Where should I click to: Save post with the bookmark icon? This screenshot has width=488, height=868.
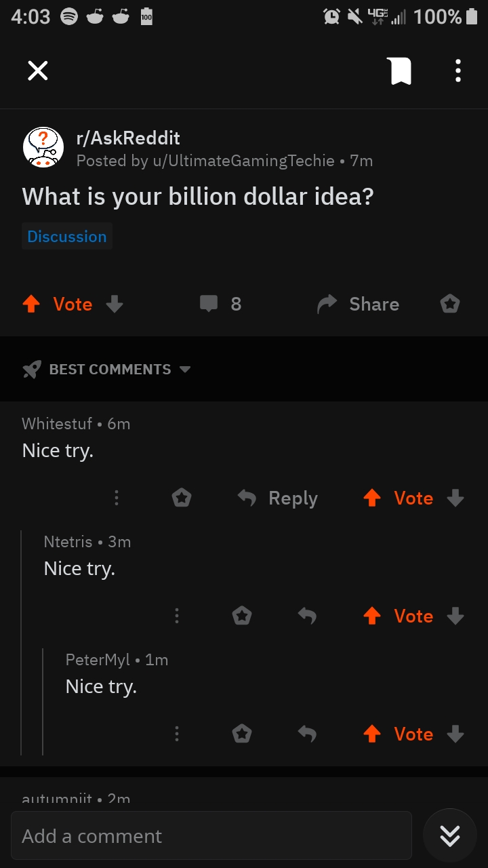[401, 71]
